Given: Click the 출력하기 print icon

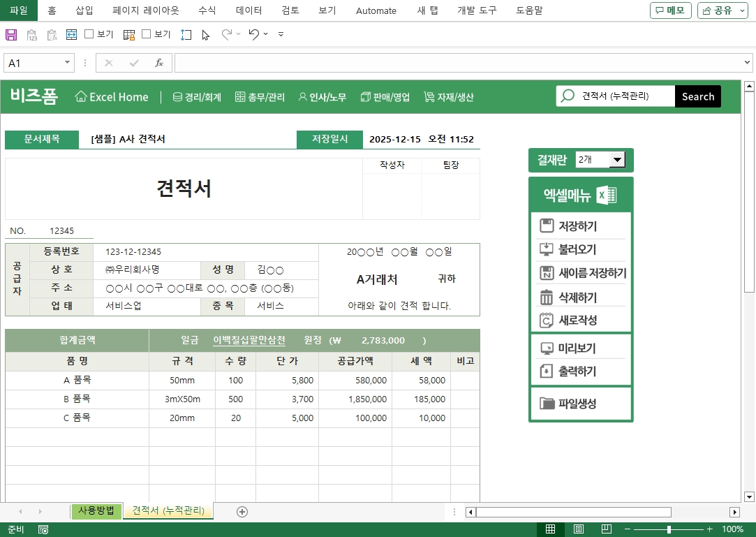Looking at the screenshot, I should pyautogui.click(x=546, y=371).
